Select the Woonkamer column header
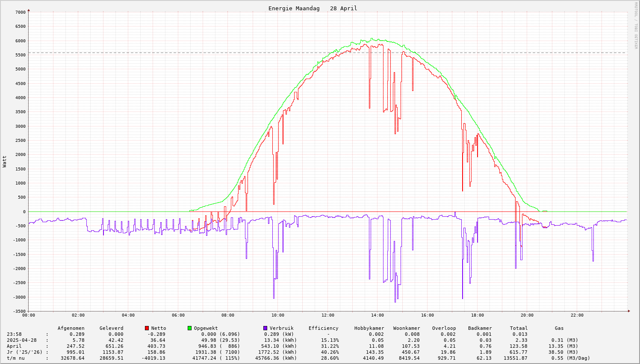 (407, 328)
